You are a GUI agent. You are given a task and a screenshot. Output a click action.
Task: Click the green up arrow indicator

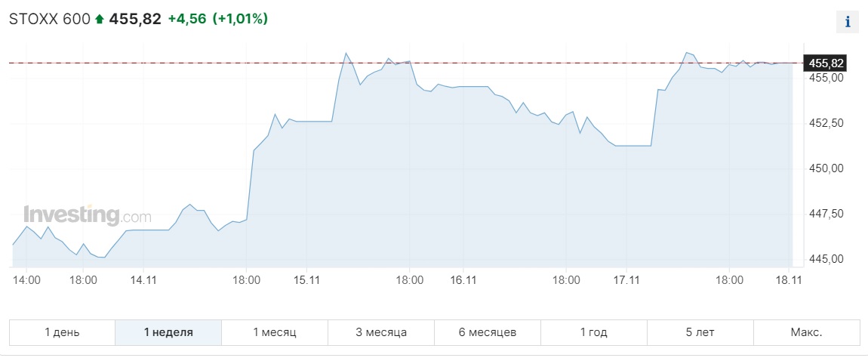[x=99, y=20]
